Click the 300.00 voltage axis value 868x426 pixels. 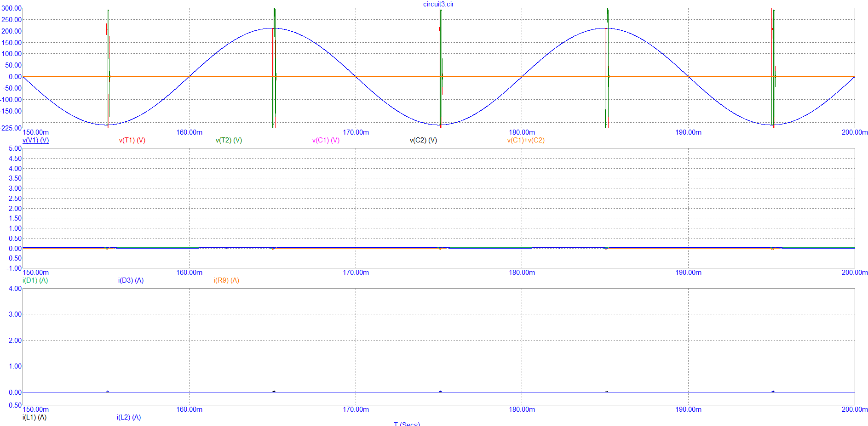[11, 8]
